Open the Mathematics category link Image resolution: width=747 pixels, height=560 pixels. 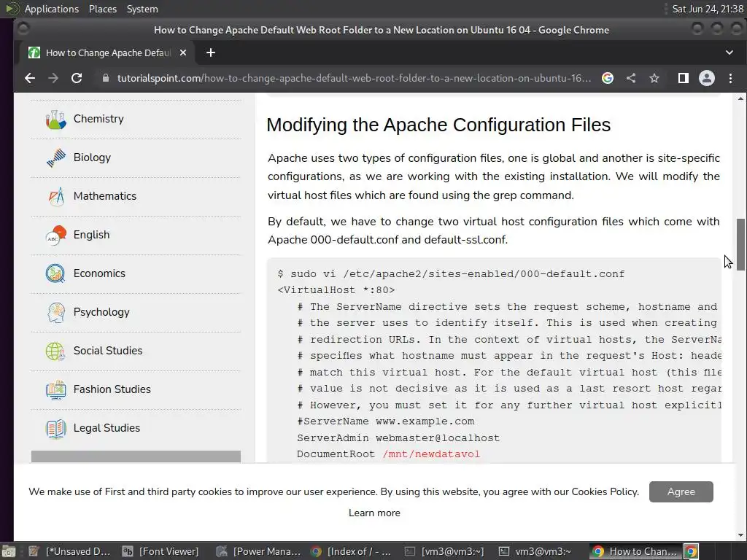coord(105,195)
